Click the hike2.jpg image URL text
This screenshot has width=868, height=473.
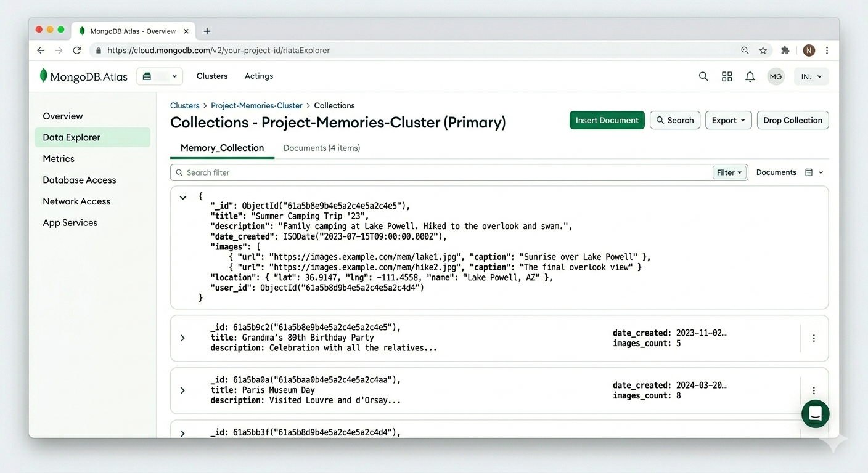(366, 267)
